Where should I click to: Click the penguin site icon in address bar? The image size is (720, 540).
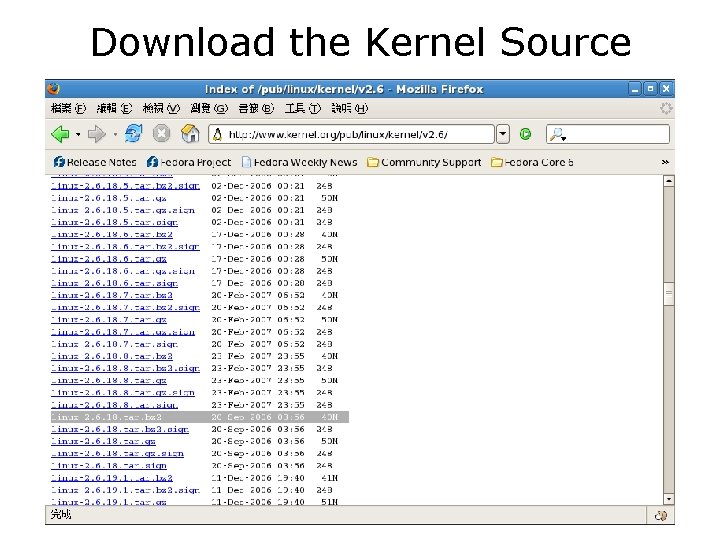pos(218,134)
